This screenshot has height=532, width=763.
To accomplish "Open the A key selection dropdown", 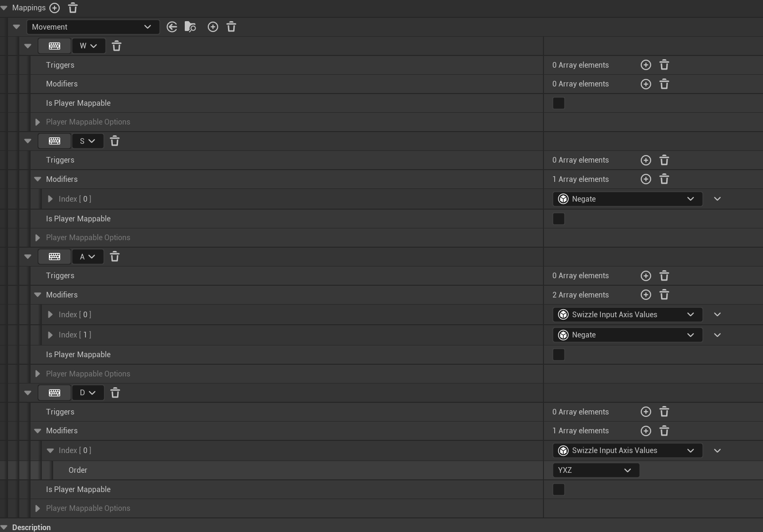I will coord(87,257).
